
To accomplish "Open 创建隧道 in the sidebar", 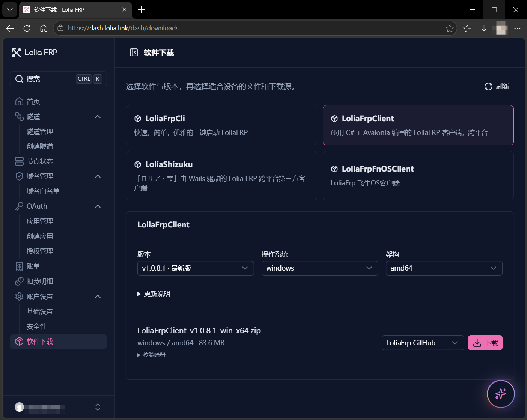I will pyautogui.click(x=40, y=146).
